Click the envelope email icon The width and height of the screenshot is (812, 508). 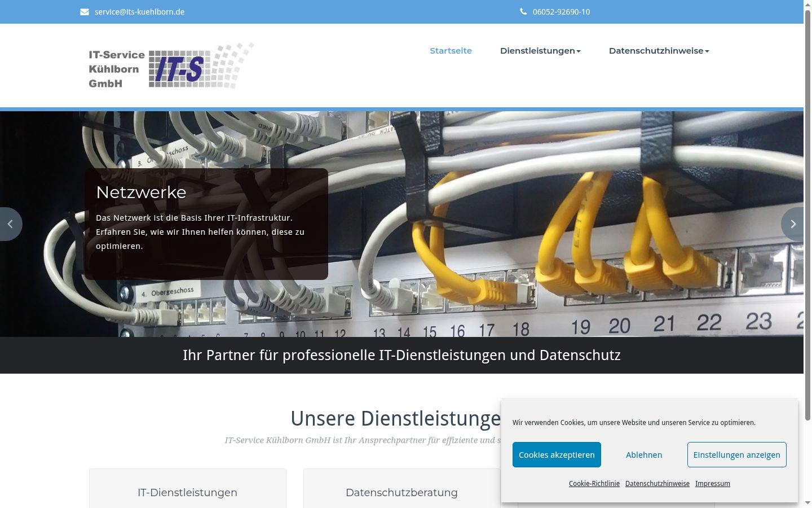tap(85, 12)
